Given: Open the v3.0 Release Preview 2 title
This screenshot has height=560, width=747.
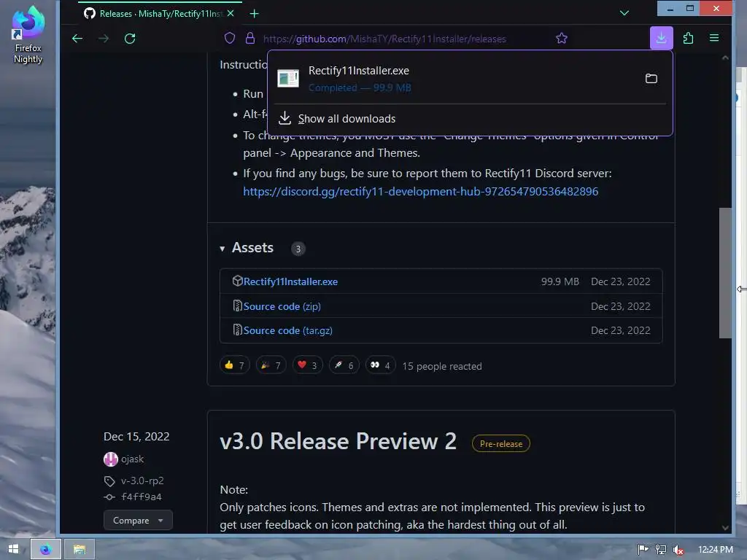Looking at the screenshot, I should click(338, 441).
